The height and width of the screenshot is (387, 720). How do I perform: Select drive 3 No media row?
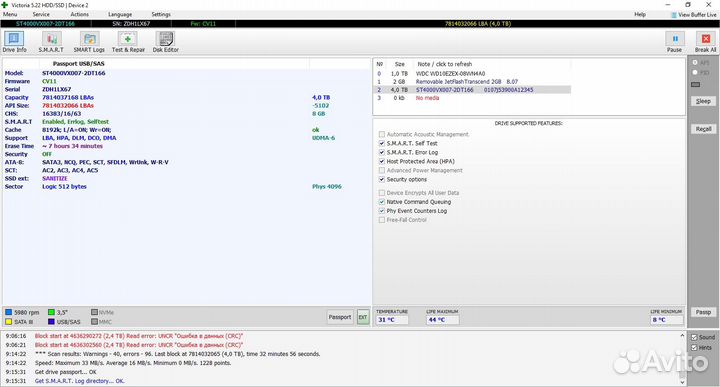point(472,98)
